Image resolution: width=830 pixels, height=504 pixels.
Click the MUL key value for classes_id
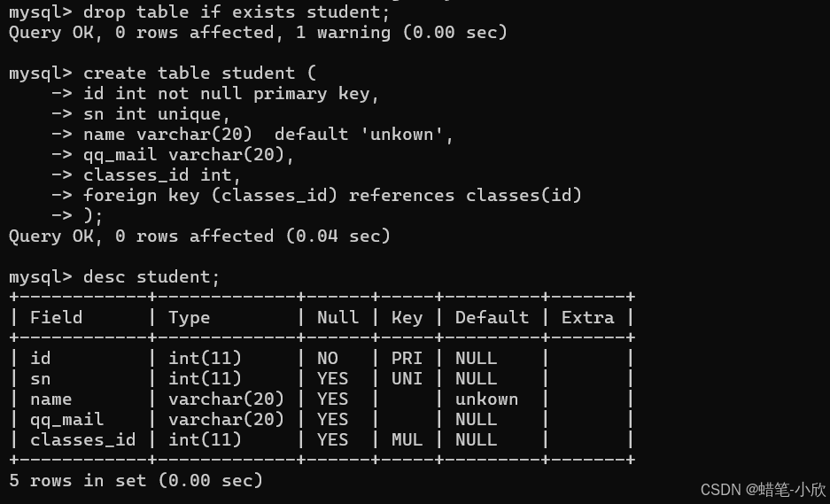[x=407, y=439]
